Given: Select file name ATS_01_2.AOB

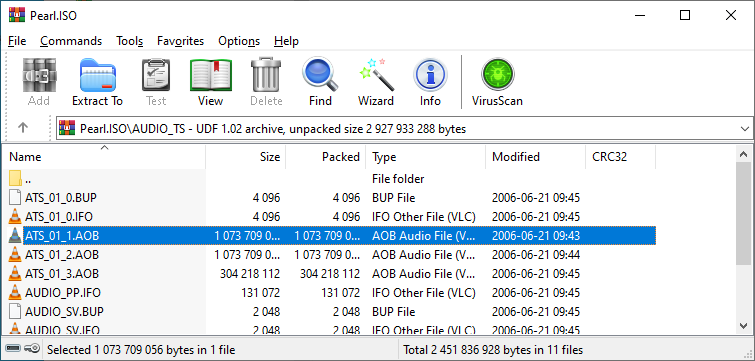Looking at the screenshot, I should (x=62, y=254).
